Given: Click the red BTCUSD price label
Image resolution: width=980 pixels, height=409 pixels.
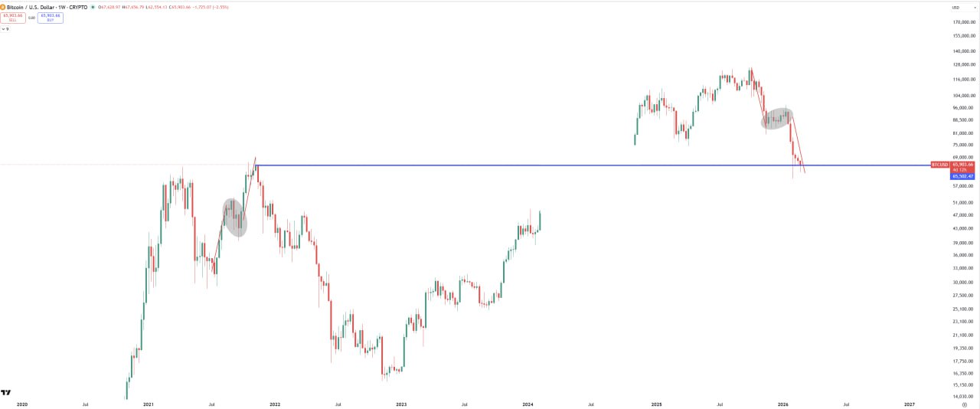Looking at the screenshot, I should pyautogui.click(x=939, y=165).
